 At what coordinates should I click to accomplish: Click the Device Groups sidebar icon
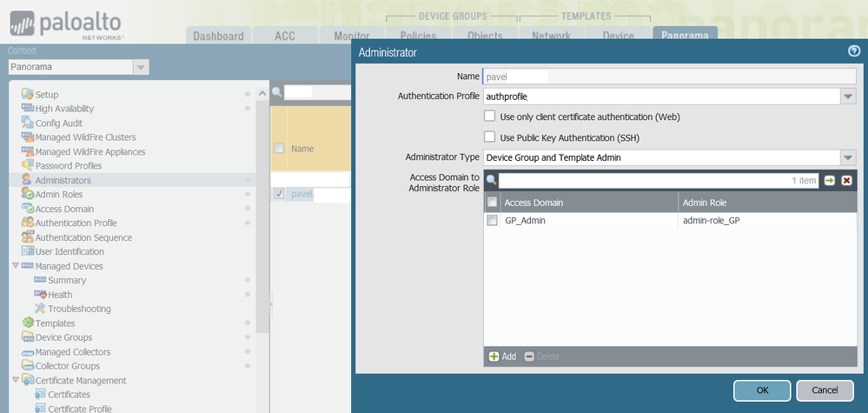click(27, 337)
